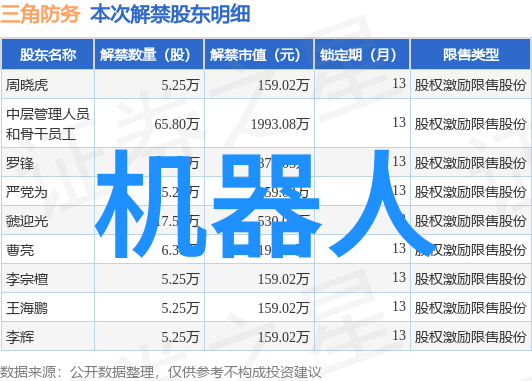Viewport: 532px width, 381px height.
Task: Click the blue heading 本次解禁股东明细
Action: click(170, 14)
